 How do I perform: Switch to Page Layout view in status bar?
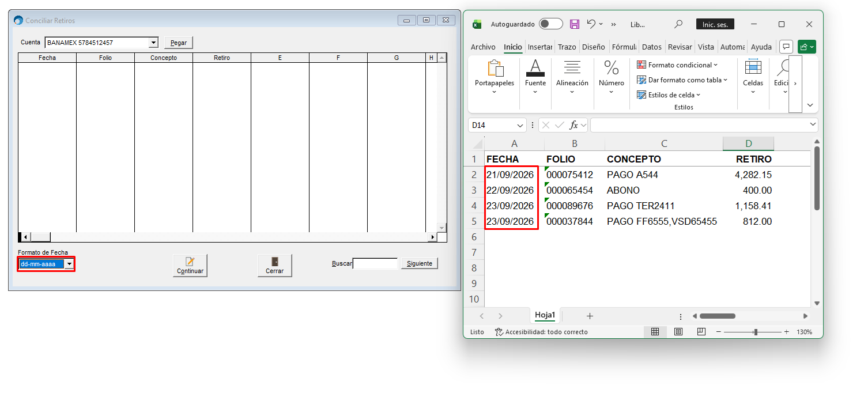coord(678,332)
